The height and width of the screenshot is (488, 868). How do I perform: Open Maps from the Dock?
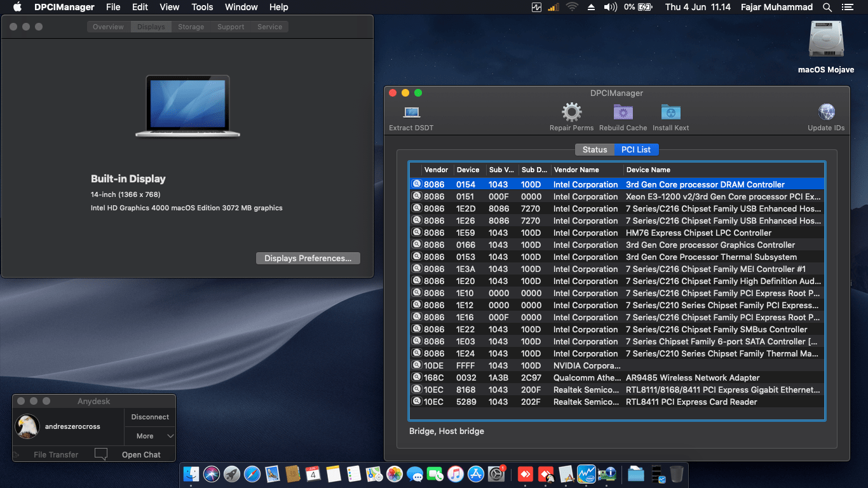pyautogui.click(x=374, y=473)
